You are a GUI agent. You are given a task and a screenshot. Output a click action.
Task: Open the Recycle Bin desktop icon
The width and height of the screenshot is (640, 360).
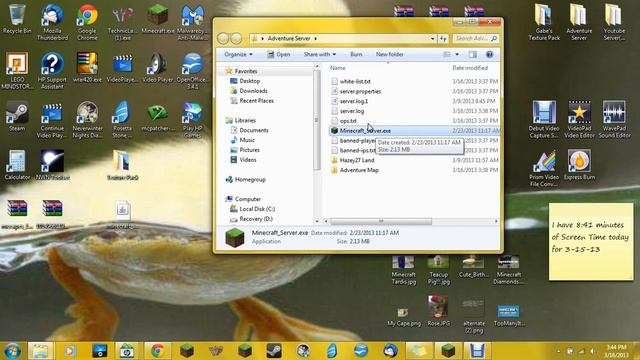click(17, 19)
